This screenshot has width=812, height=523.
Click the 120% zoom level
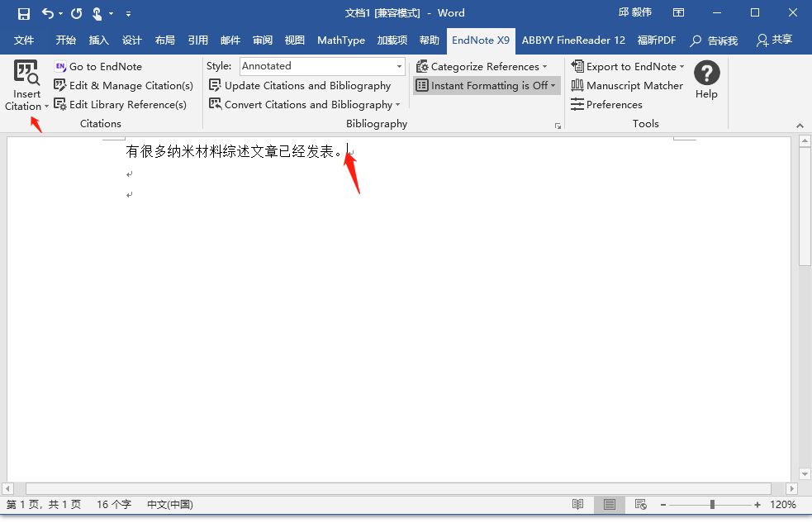(783, 504)
